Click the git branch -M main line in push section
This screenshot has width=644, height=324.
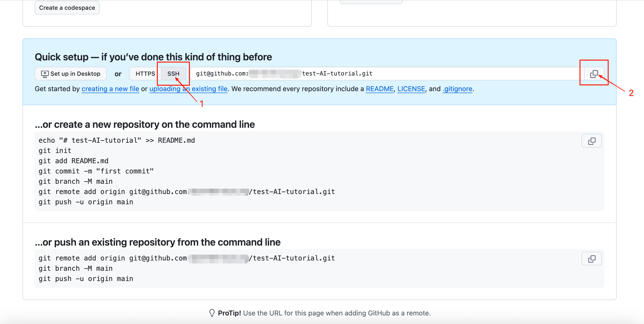(75, 268)
